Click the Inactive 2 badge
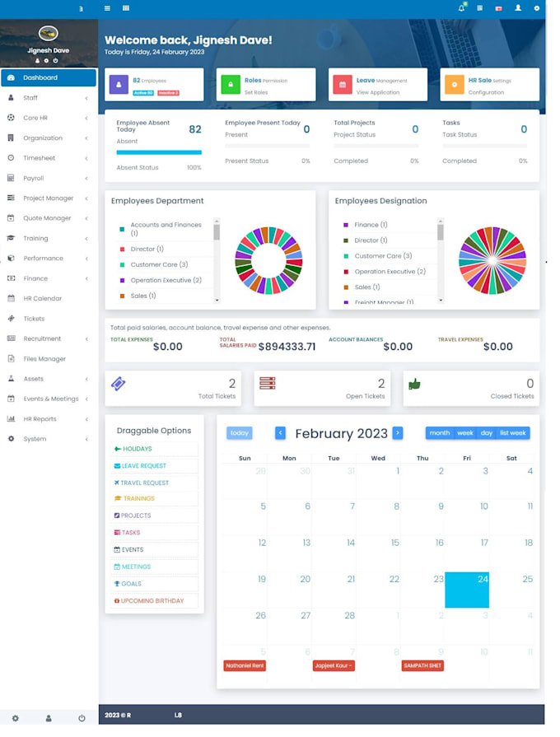This screenshot has width=560, height=737. point(168,93)
